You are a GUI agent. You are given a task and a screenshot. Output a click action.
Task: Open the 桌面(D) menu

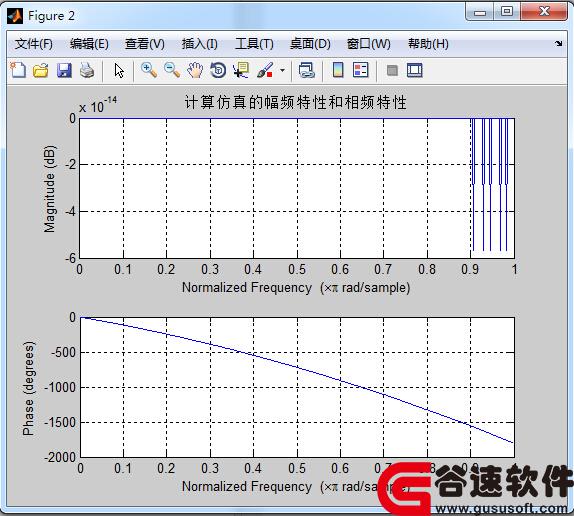[310, 44]
